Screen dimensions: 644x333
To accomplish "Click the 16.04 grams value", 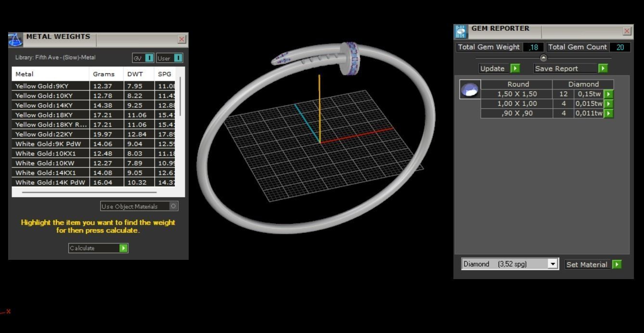I will click(x=103, y=182).
